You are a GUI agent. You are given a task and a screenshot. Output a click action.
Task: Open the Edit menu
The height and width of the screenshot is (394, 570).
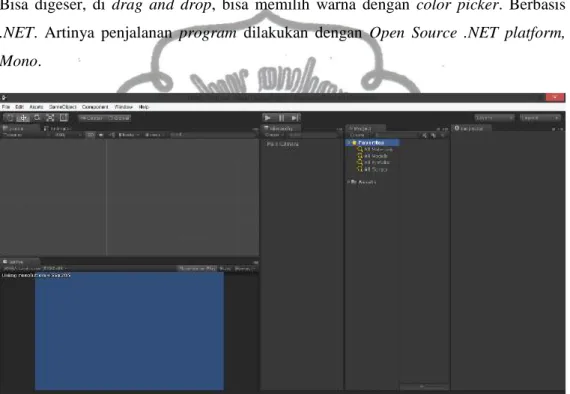pos(19,107)
